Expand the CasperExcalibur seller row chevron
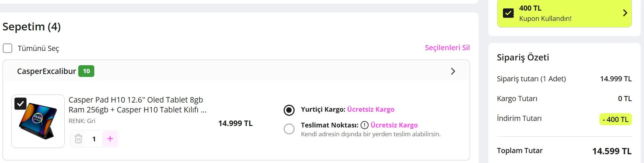The image size is (644, 163). tap(453, 71)
